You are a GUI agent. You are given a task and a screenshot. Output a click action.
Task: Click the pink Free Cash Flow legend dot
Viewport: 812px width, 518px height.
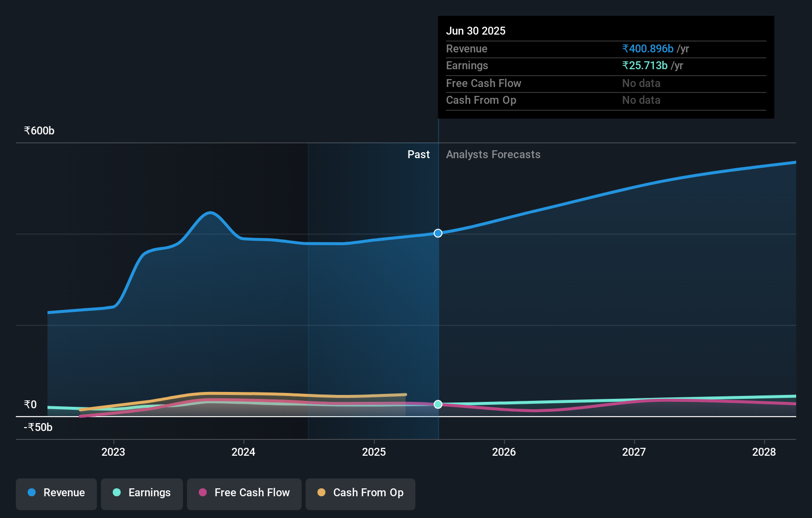[203, 493]
